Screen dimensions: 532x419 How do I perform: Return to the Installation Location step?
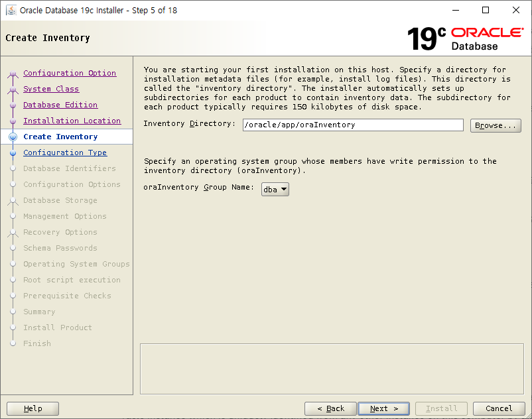pyautogui.click(x=72, y=121)
